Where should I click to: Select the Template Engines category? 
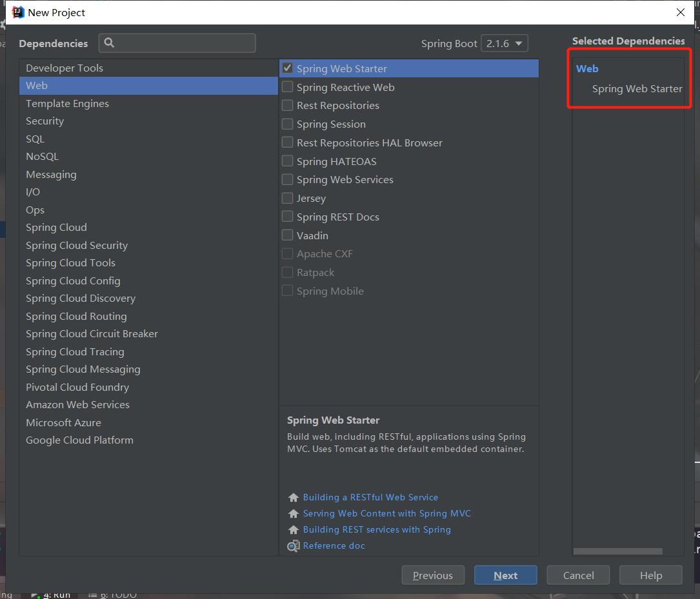coord(148,103)
